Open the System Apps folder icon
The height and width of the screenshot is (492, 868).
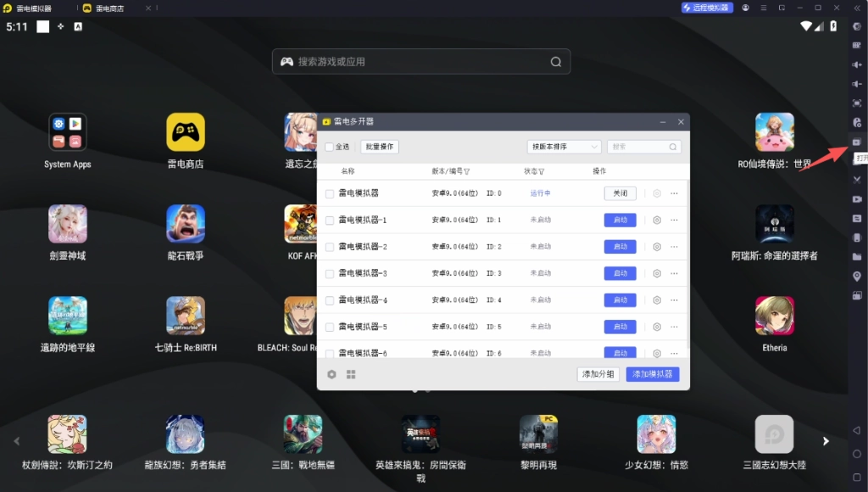(67, 133)
